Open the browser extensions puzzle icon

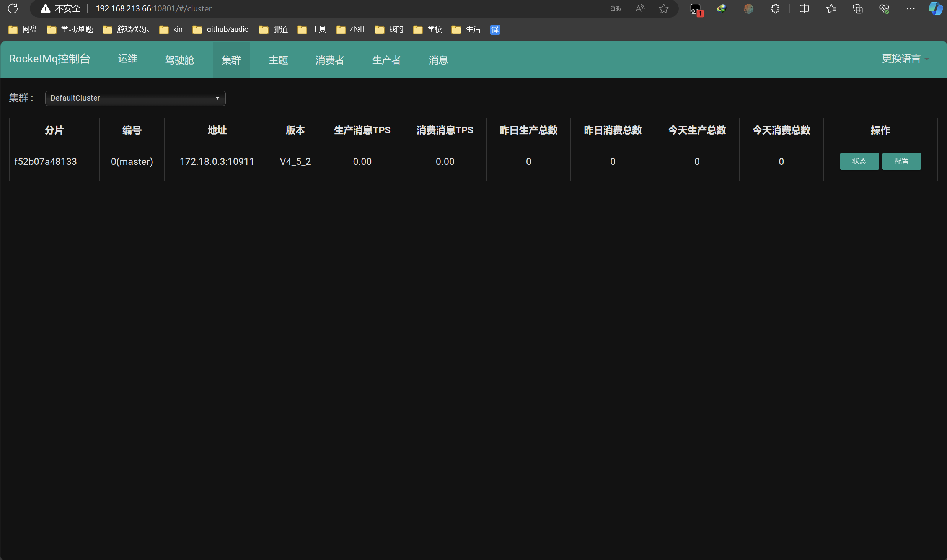pyautogui.click(x=775, y=8)
